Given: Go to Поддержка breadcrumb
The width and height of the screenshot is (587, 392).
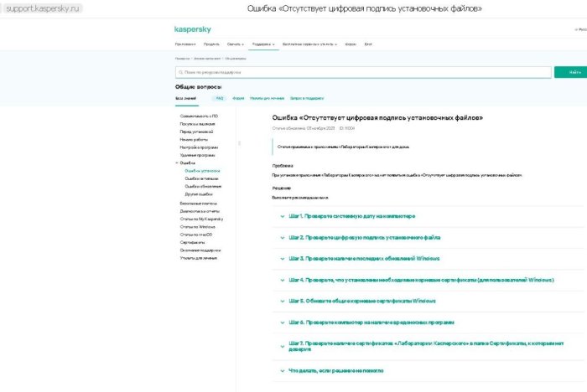Looking at the screenshot, I should [x=182, y=59].
